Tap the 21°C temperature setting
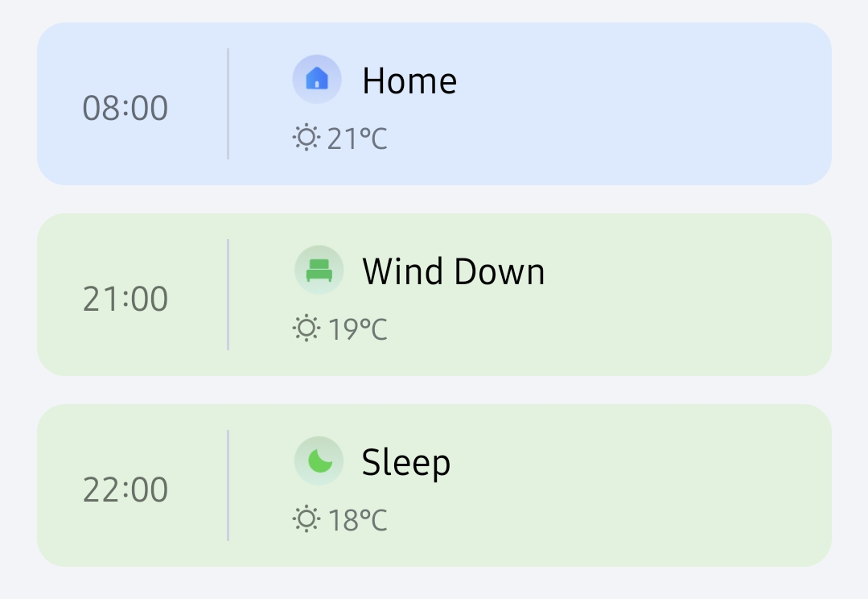The width and height of the screenshot is (868, 599). (x=358, y=139)
